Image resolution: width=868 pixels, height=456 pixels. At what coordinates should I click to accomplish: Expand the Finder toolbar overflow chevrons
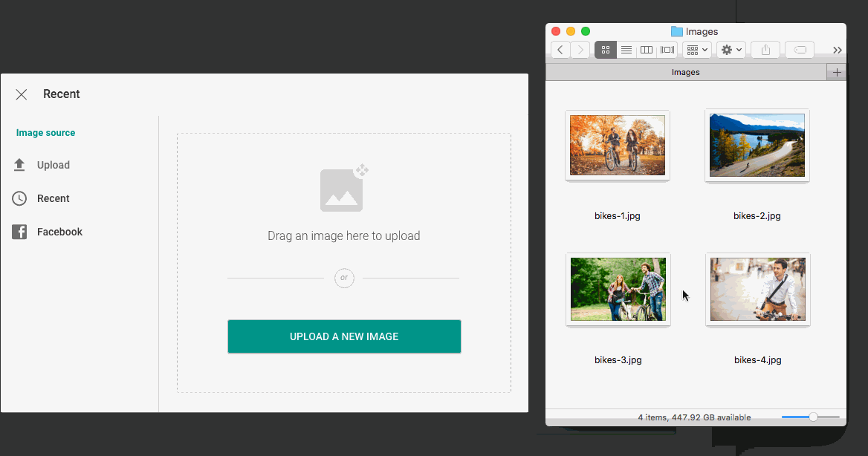[838, 50]
